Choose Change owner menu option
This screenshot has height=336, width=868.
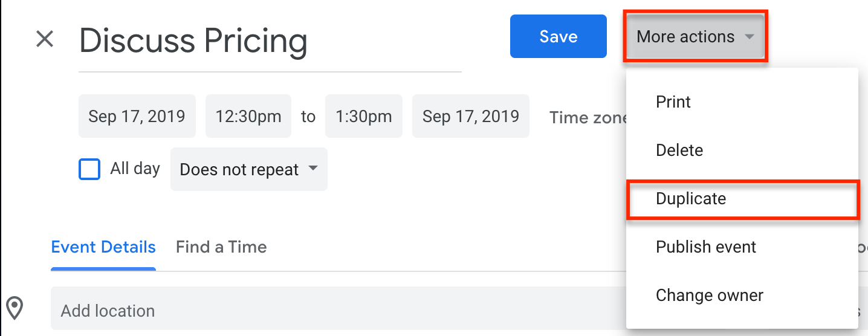coord(710,296)
